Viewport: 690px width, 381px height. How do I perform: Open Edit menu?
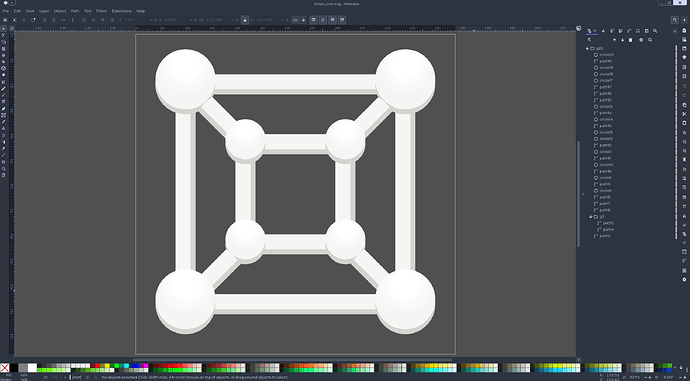(x=17, y=11)
